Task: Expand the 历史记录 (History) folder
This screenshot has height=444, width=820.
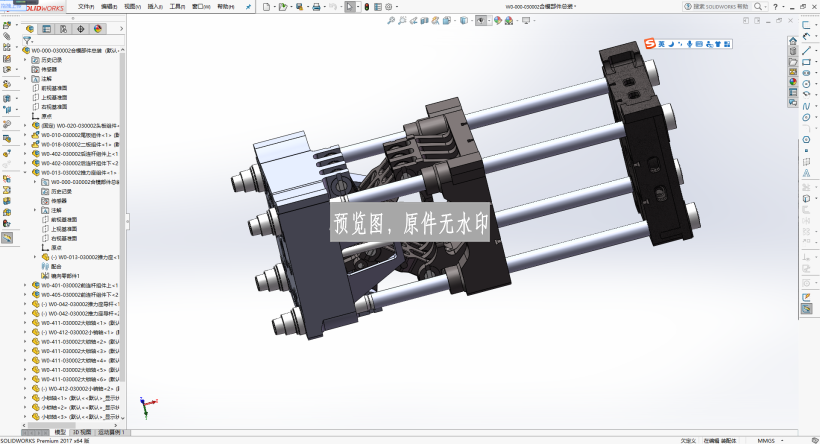Action: [25, 60]
